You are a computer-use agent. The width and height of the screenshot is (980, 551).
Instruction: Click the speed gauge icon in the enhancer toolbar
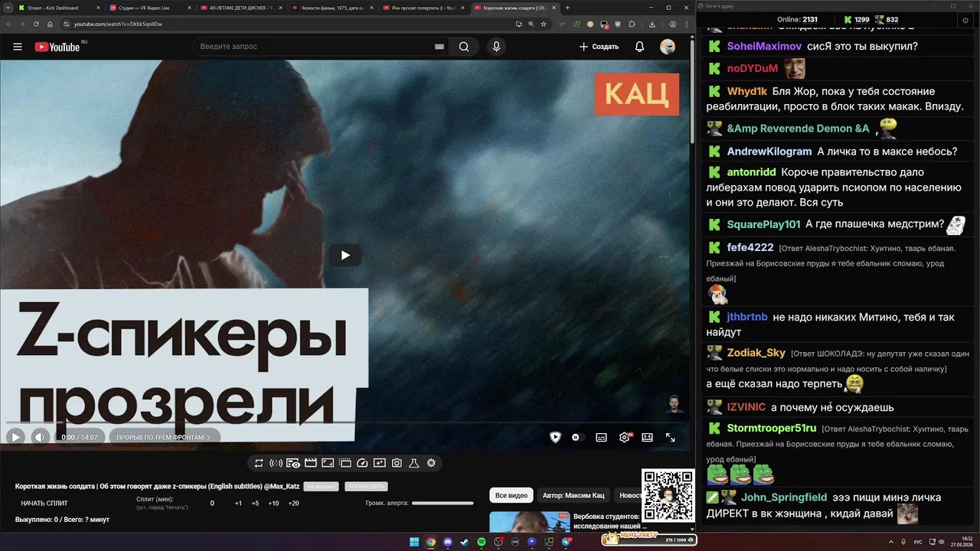[362, 463]
